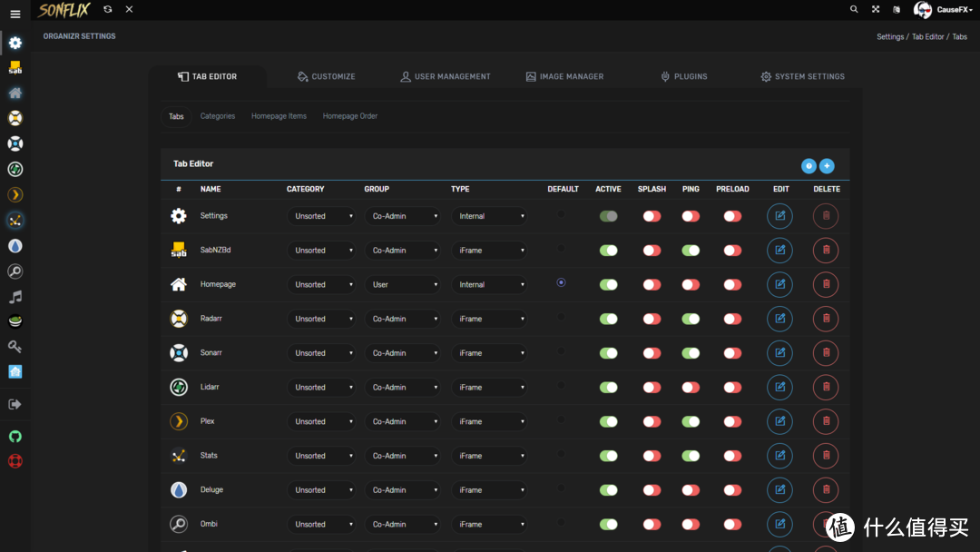This screenshot has width=980, height=552.
Task: Open Group dropdown for Homepage row
Action: tap(404, 284)
